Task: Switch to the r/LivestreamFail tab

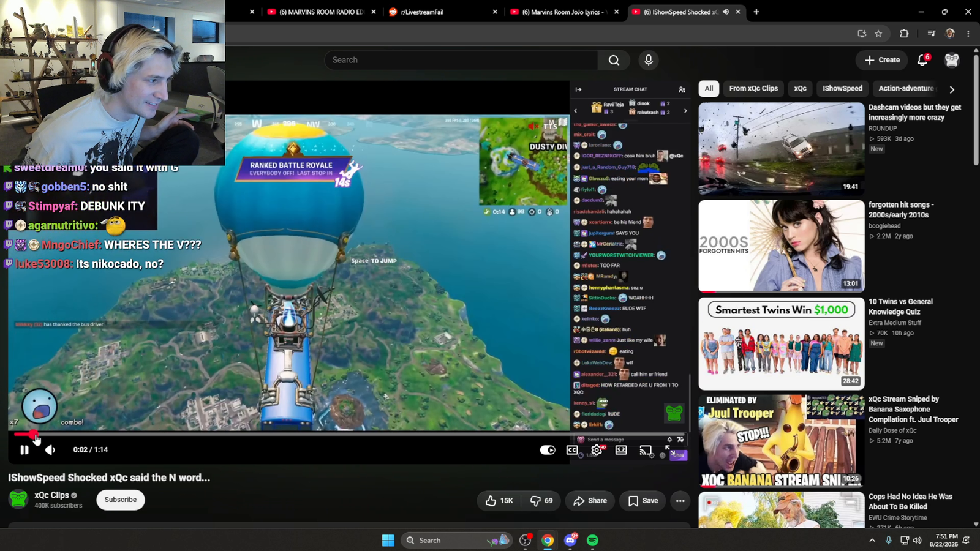Action: pyautogui.click(x=440, y=12)
